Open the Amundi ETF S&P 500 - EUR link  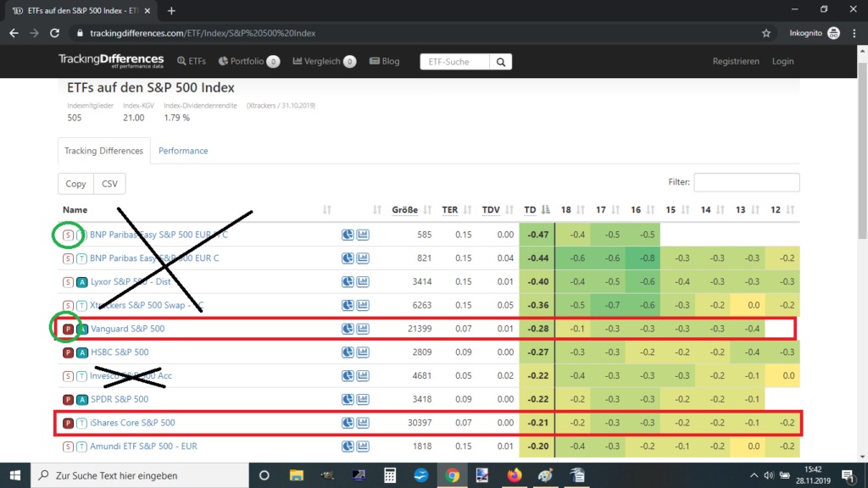pos(143,446)
